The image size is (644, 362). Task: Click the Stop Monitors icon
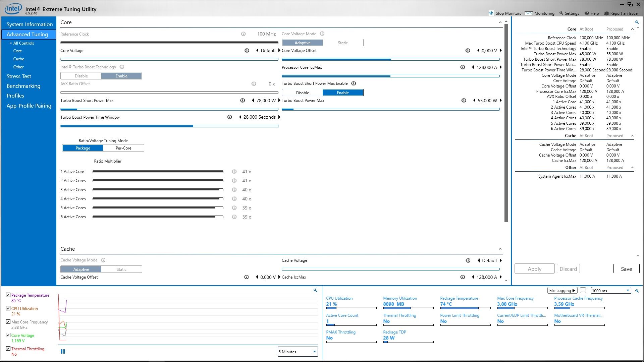491,13
